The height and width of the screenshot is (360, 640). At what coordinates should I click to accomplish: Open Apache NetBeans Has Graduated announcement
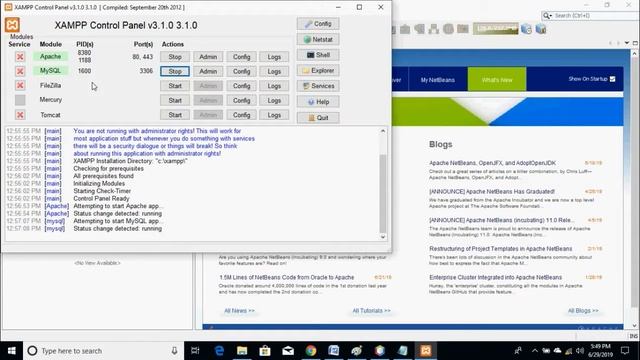pos(492,191)
